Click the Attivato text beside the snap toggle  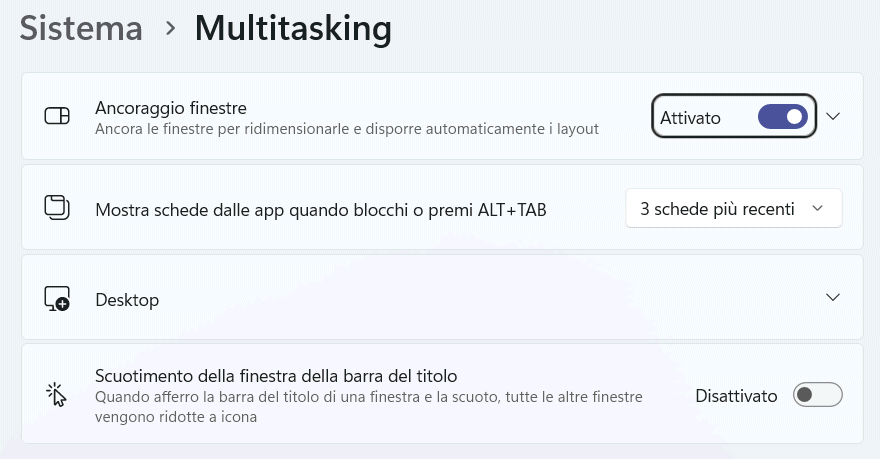coord(690,118)
